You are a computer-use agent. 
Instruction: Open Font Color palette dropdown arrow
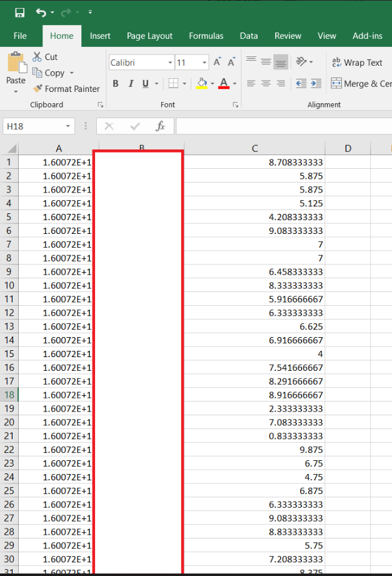pyautogui.click(x=234, y=83)
